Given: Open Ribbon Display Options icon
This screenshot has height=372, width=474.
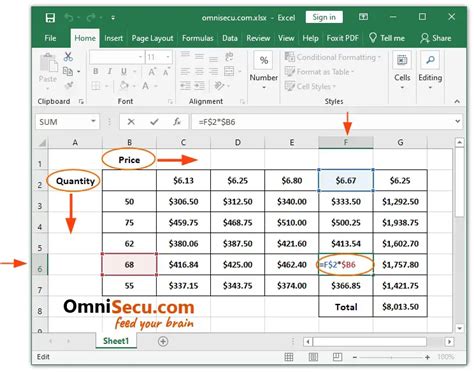Looking at the screenshot, I should pos(363,17).
